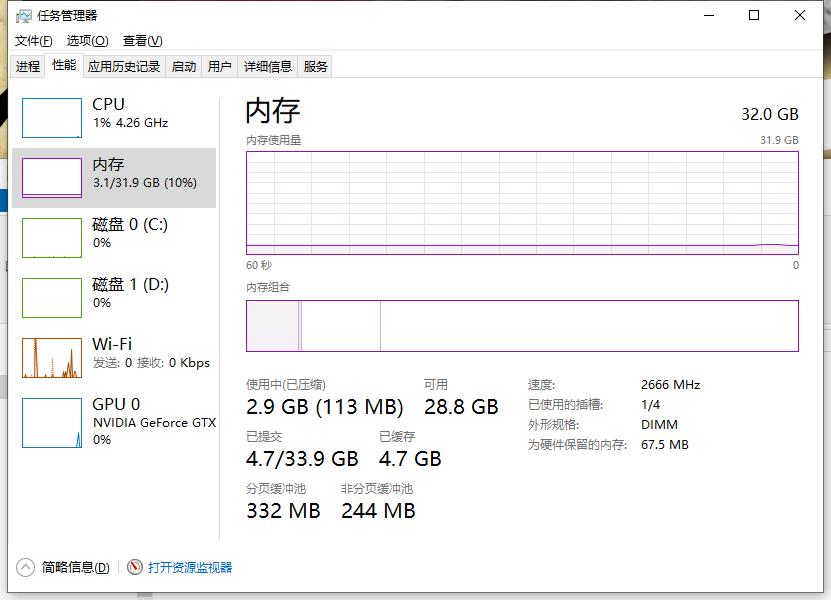
Task: Click the 内存组合 memory composition bar
Action: coord(520,325)
